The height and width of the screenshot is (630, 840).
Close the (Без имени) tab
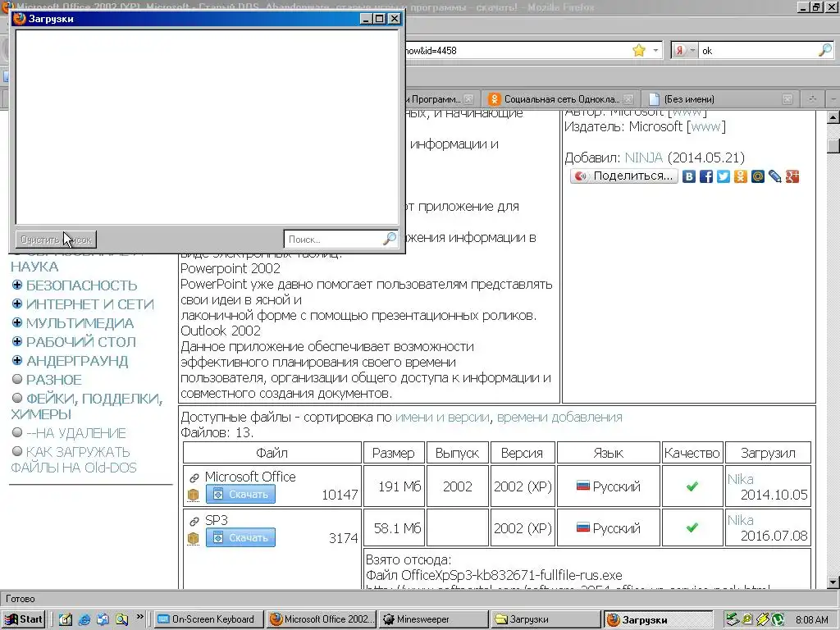point(787,99)
